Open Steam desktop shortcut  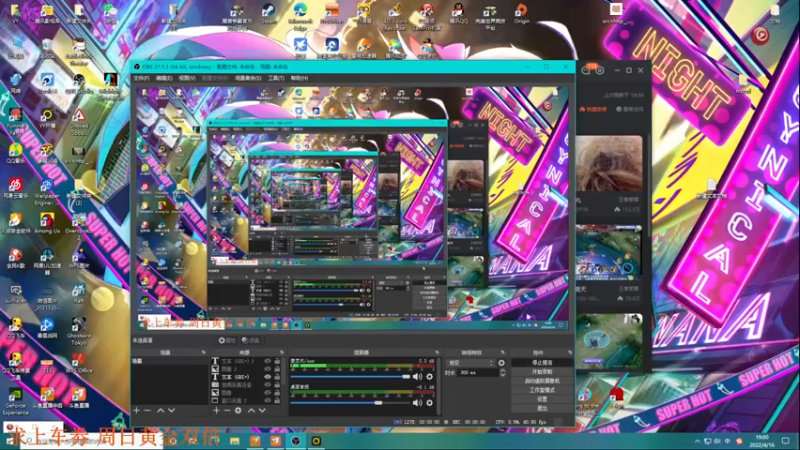[x=269, y=13]
